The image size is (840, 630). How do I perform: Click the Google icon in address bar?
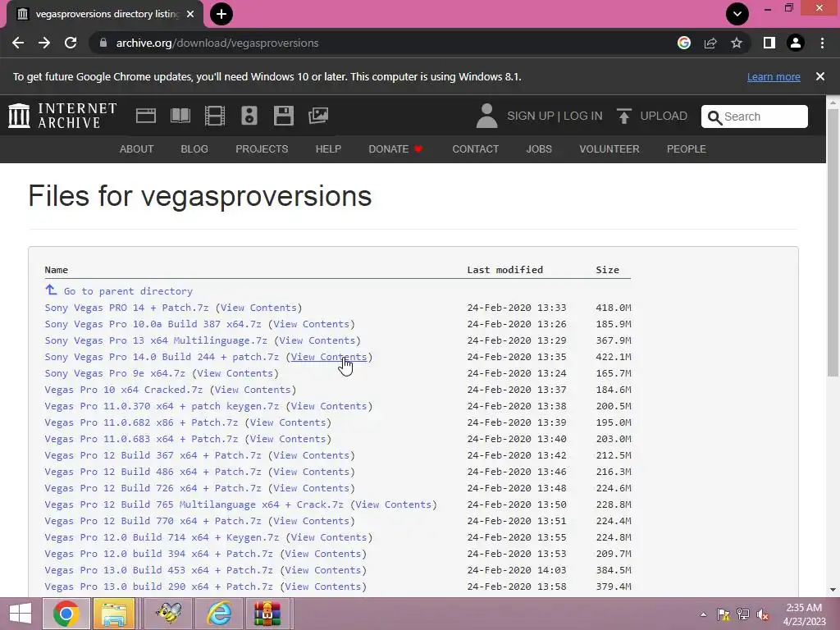[x=684, y=43]
